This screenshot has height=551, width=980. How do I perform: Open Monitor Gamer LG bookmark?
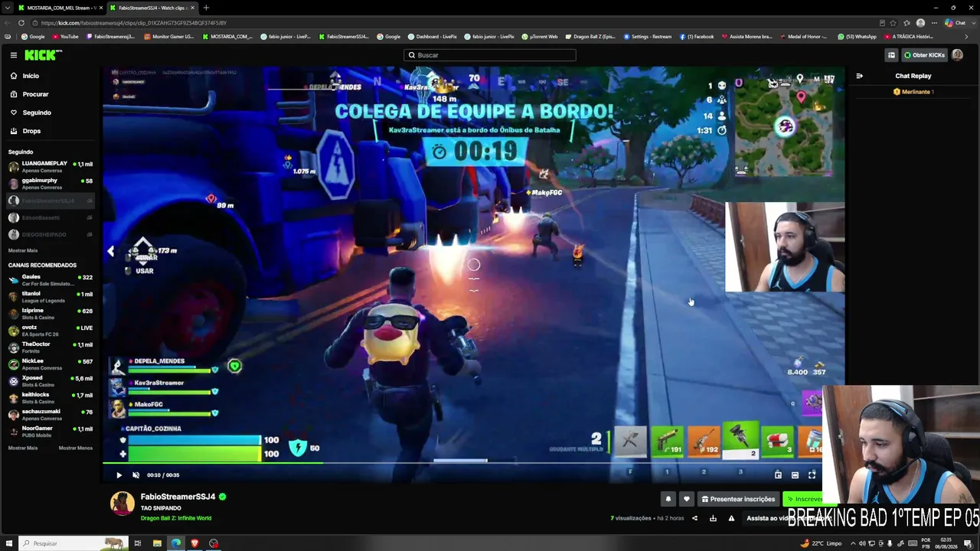(169, 37)
